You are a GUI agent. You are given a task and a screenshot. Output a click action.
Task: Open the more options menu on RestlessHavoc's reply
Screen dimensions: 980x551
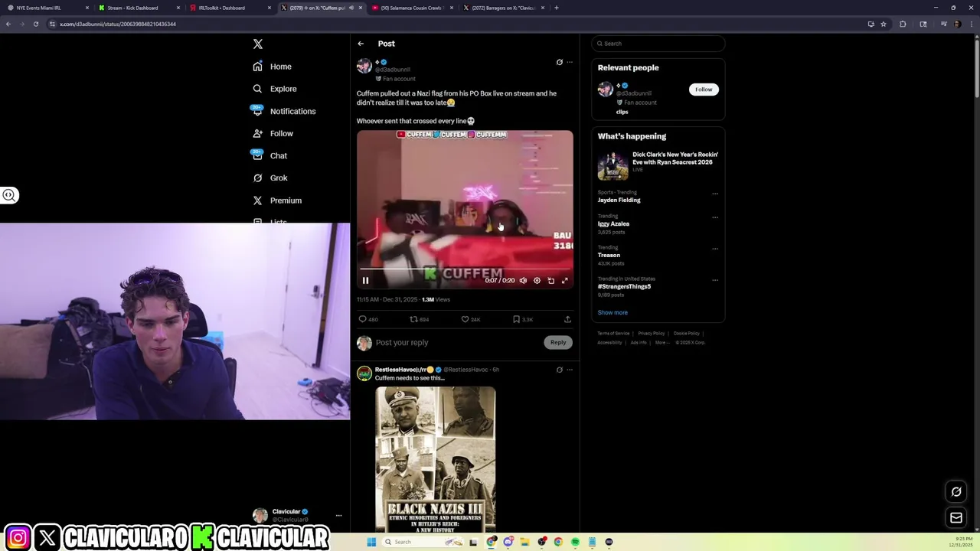(569, 370)
